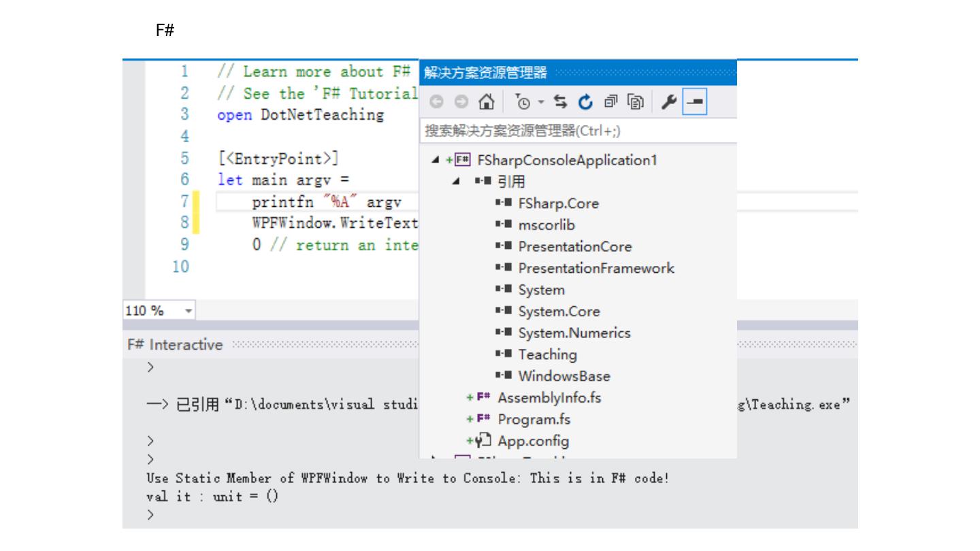Click the Pending Changes Filter clock icon
The width and height of the screenshot is (980, 551).
point(521,102)
